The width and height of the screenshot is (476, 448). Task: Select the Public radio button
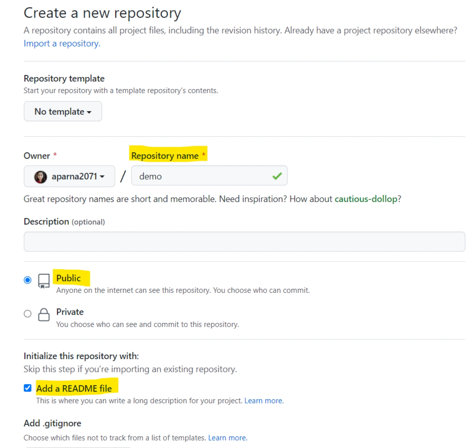pos(28,280)
